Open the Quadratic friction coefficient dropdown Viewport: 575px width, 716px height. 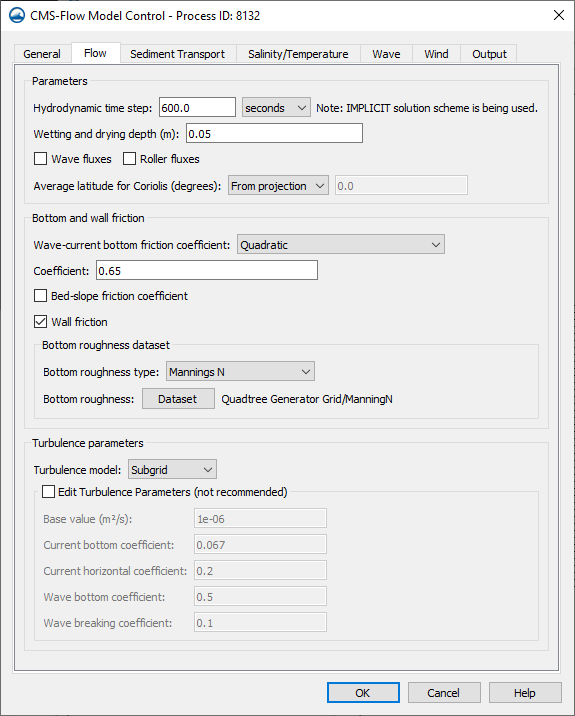click(341, 244)
